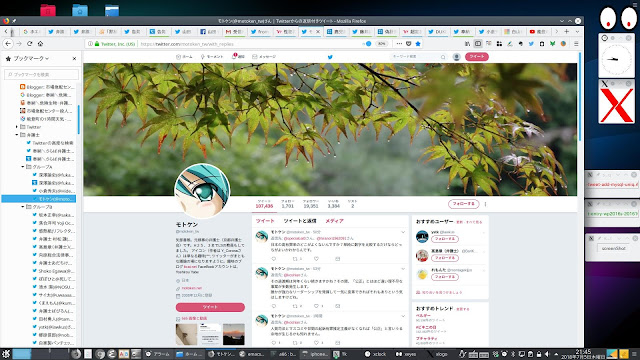Viewport: 640px width, 360px height.
Task: Reload the current Twitter page
Action: 29,44
